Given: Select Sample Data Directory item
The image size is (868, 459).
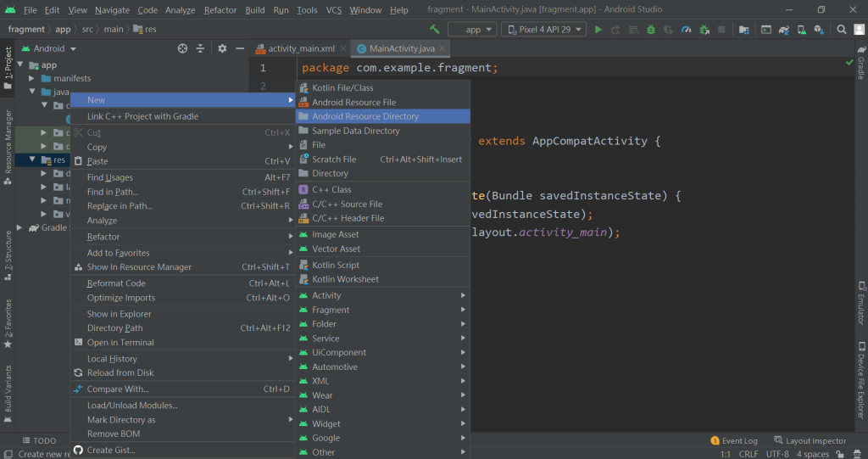Looking at the screenshot, I should click(x=383, y=131).
